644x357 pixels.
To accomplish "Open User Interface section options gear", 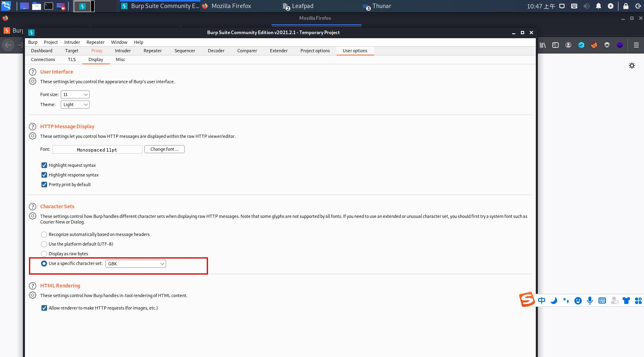I will pos(33,81).
